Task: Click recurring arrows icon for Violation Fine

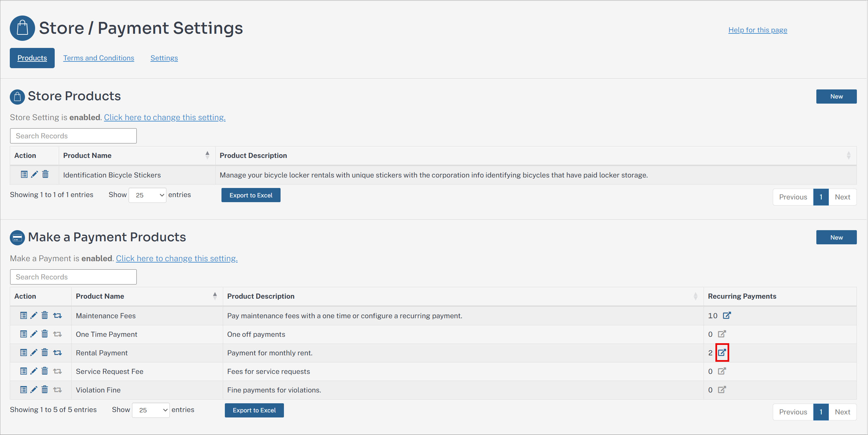Action: [57, 390]
